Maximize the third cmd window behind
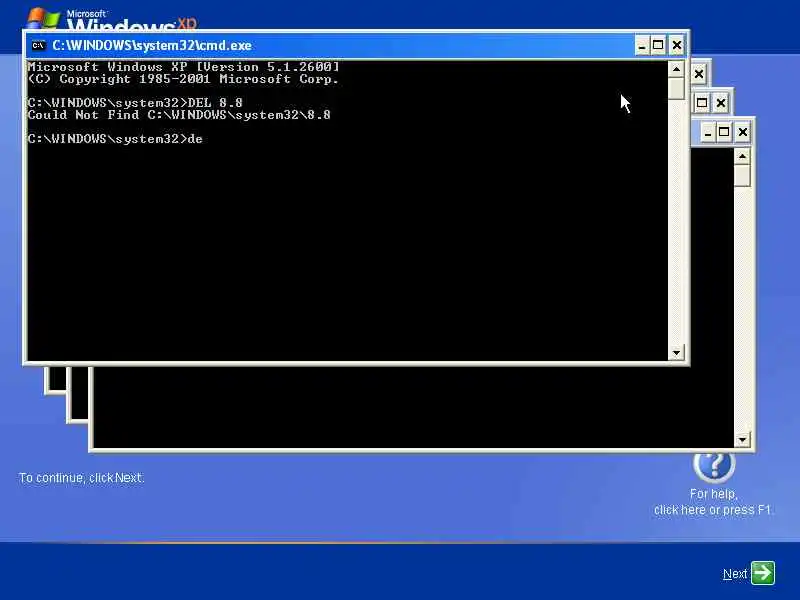The width and height of the screenshot is (800, 600). [x=702, y=103]
